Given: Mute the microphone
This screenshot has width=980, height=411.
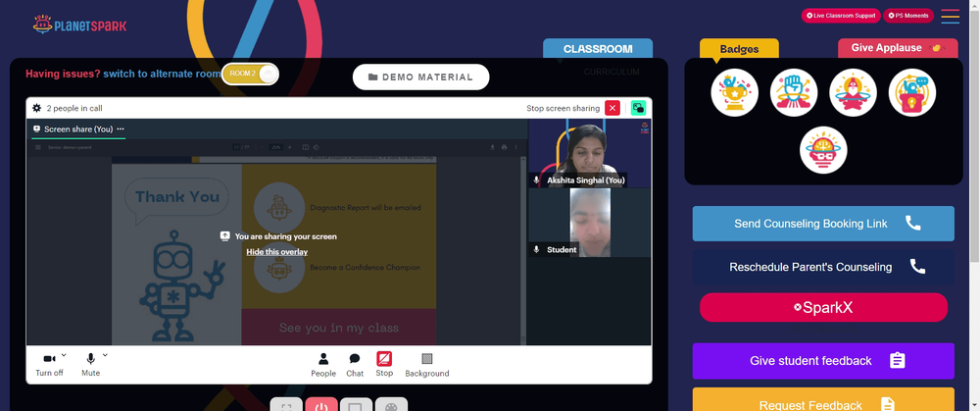Looking at the screenshot, I should 90,365.
